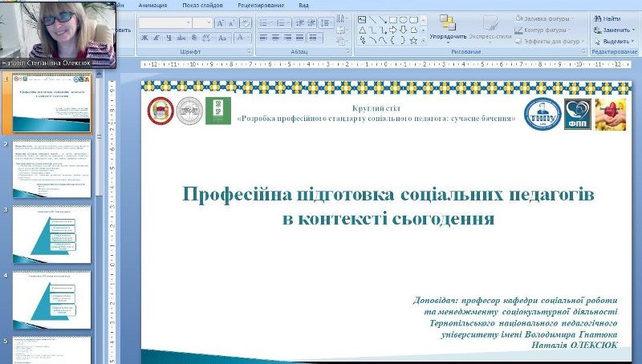This screenshot has width=642, height=364.
Task: Click the Decrease Font Size icon
Action: tap(231, 23)
